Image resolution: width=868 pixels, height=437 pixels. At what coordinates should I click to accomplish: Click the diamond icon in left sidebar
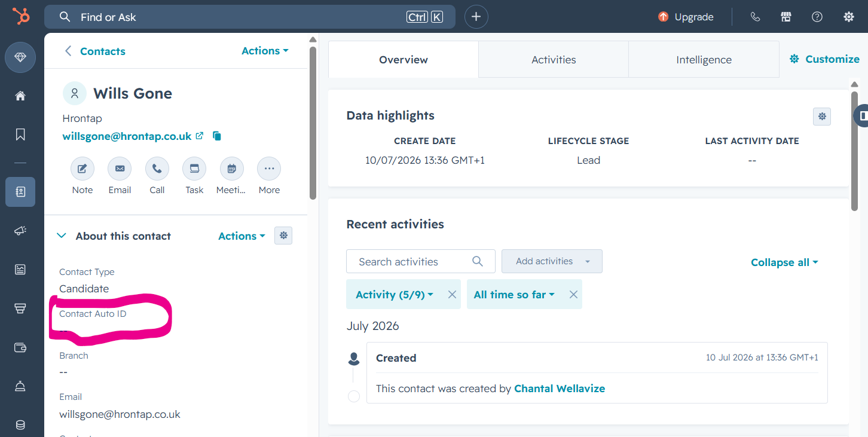tap(20, 57)
